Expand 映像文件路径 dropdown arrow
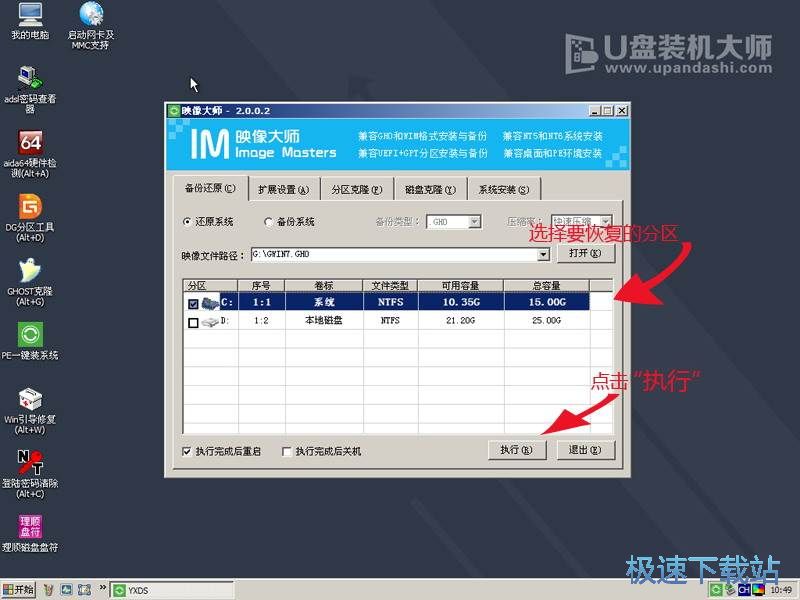 point(543,254)
